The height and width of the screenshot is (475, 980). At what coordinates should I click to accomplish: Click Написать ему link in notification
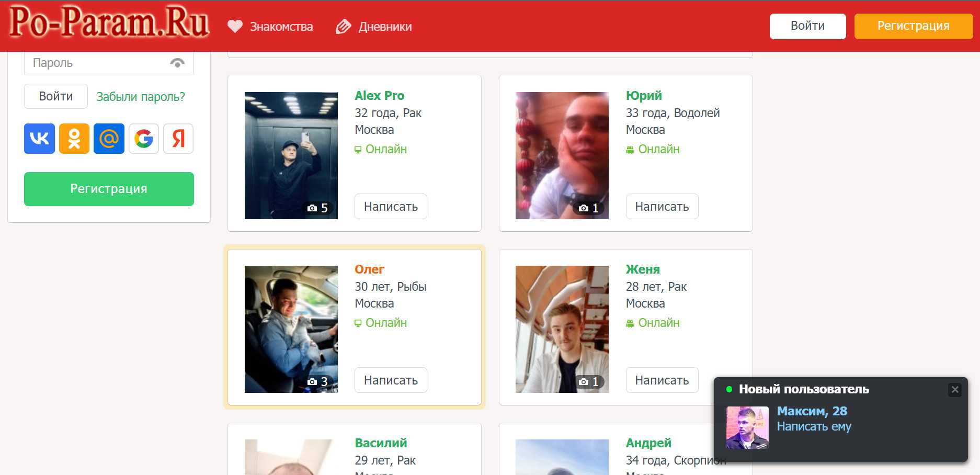tap(814, 426)
